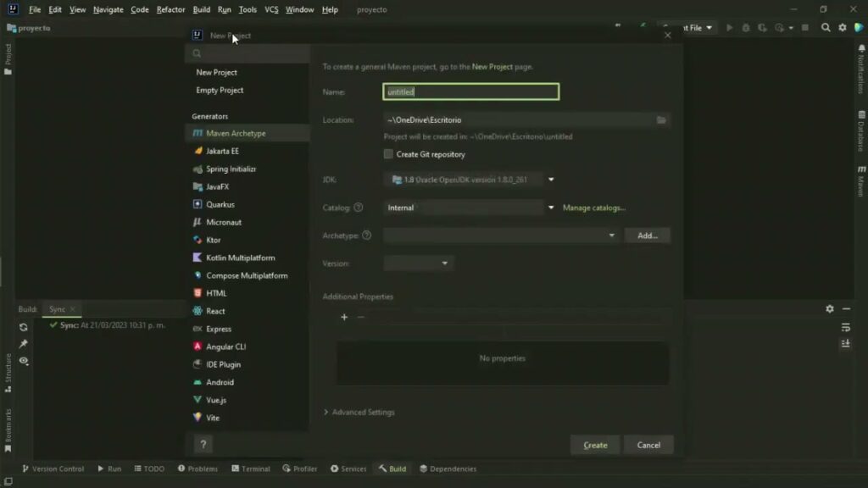The width and height of the screenshot is (868, 488).
Task: Open the Manage catalogs link
Action: (594, 208)
